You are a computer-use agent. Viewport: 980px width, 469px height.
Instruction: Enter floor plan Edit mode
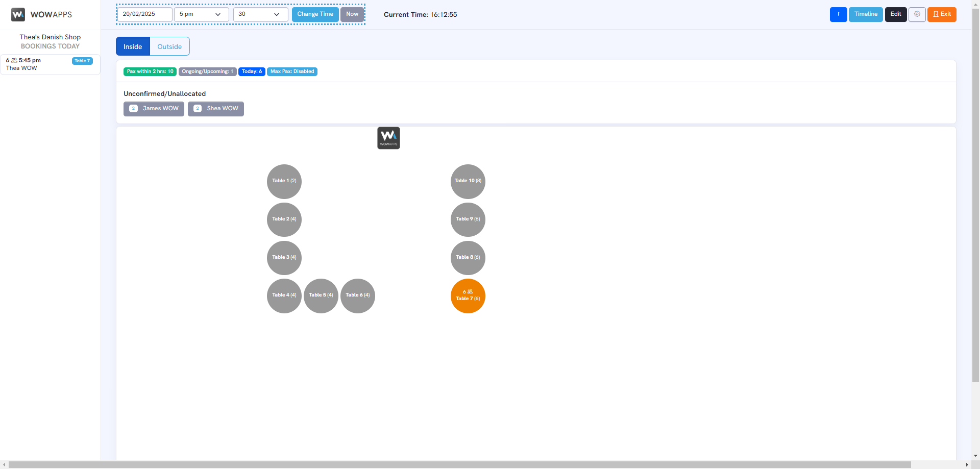click(896, 14)
